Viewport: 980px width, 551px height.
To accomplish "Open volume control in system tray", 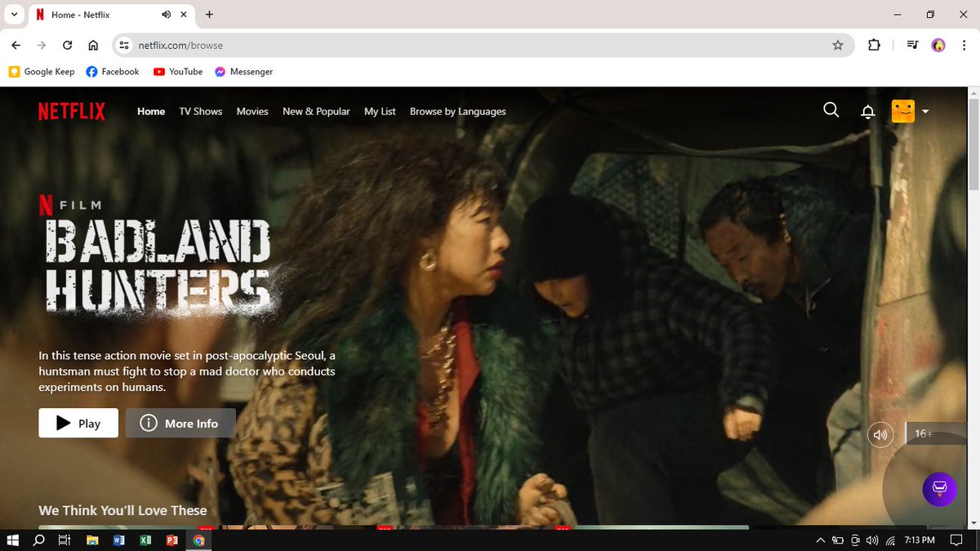I will click(x=872, y=540).
